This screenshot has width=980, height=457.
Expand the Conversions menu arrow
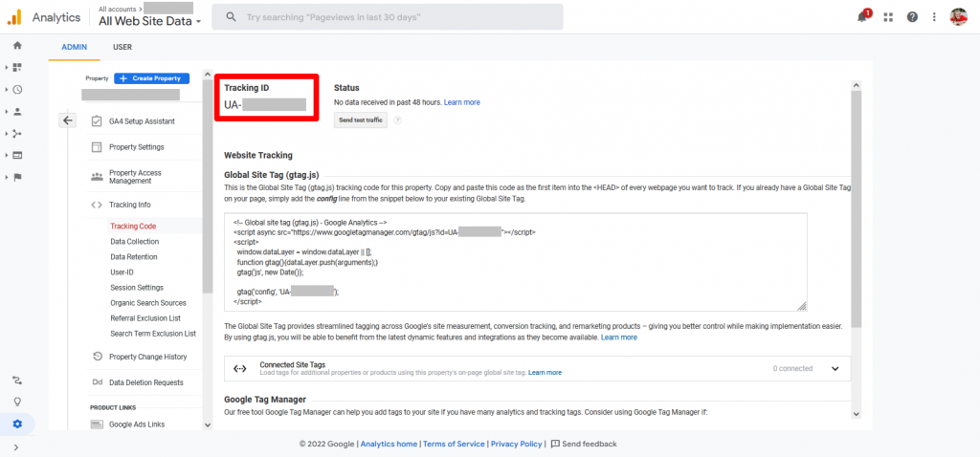click(7, 177)
